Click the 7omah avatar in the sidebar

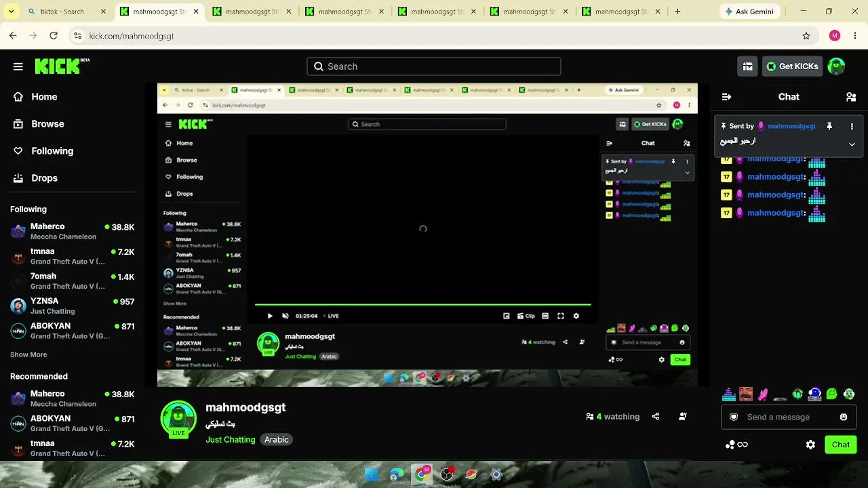pos(18,281)
